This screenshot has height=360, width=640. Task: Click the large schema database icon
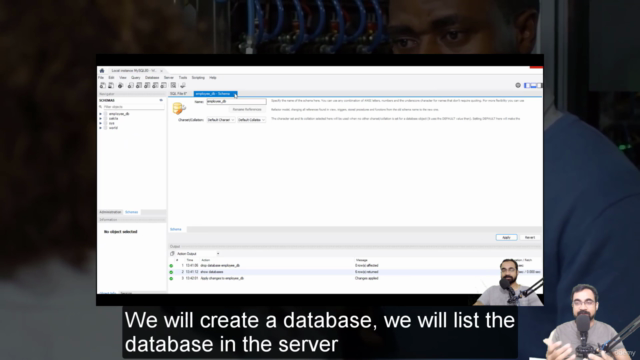[179, 109]
